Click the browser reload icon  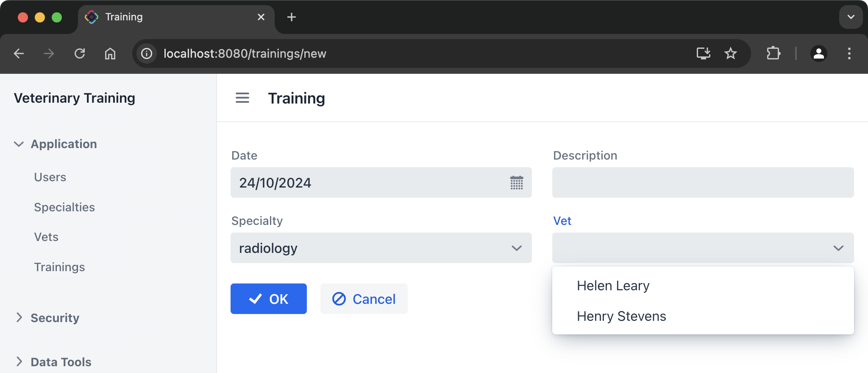(80, 53)
